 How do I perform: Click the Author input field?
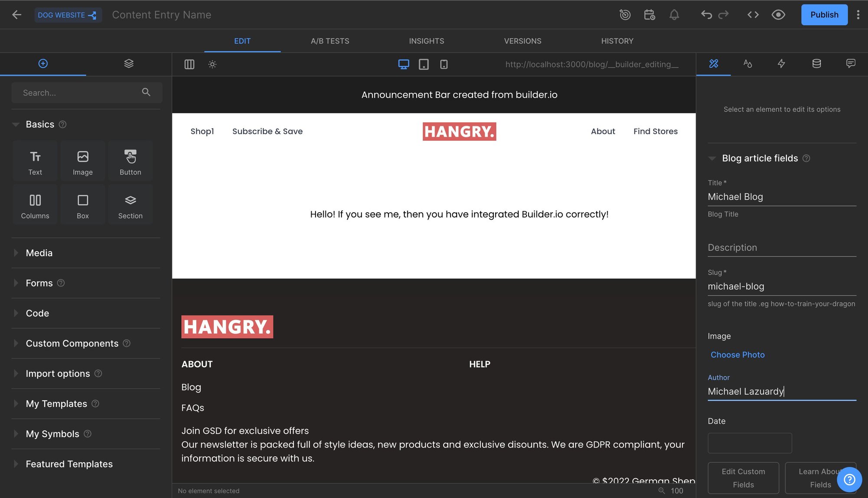point(782,392)
